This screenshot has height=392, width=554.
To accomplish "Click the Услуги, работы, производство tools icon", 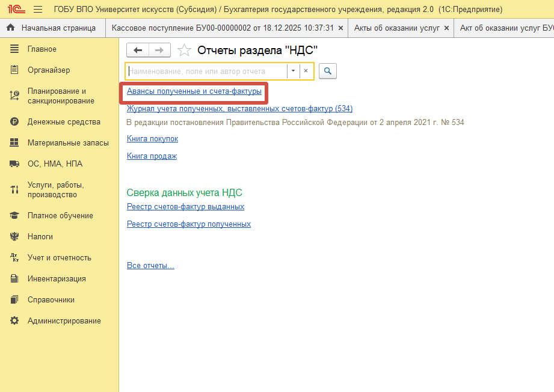I will [14, 189].
